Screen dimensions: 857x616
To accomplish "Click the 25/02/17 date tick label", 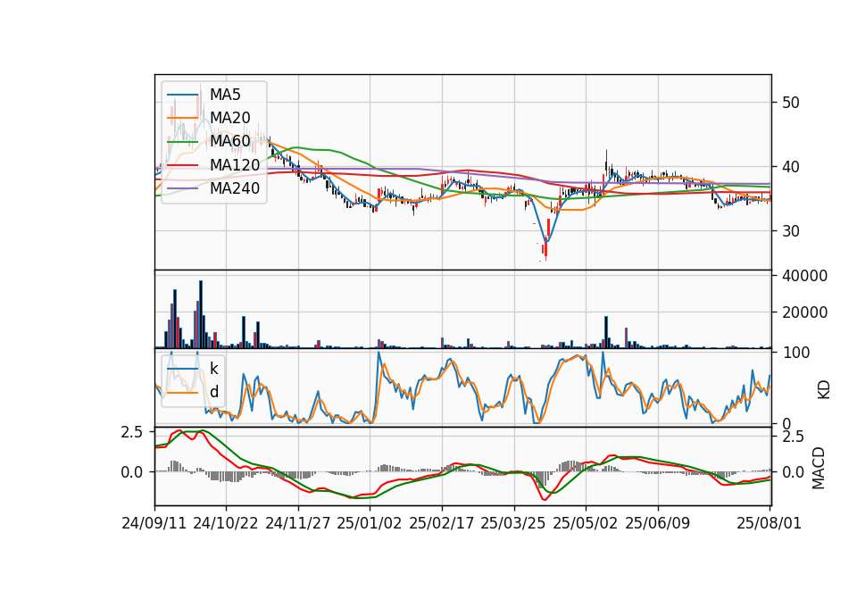I will (x=442, y=524).
